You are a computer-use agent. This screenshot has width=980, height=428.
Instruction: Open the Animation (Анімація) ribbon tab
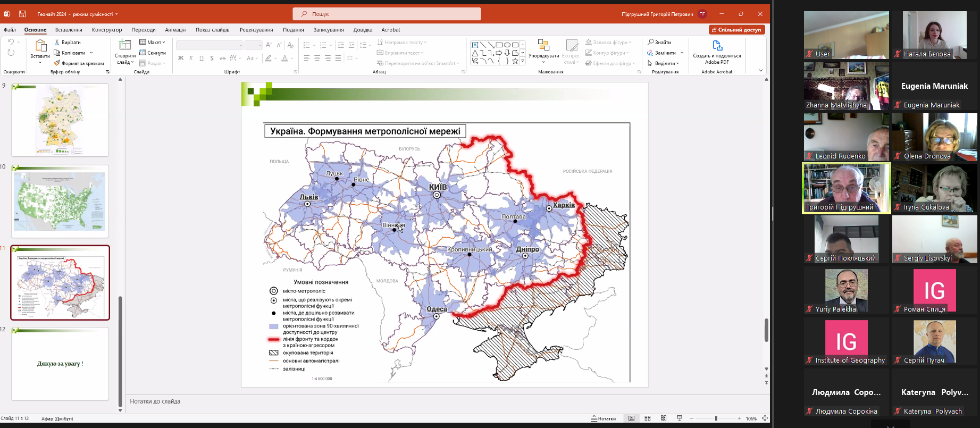point(175,30)
